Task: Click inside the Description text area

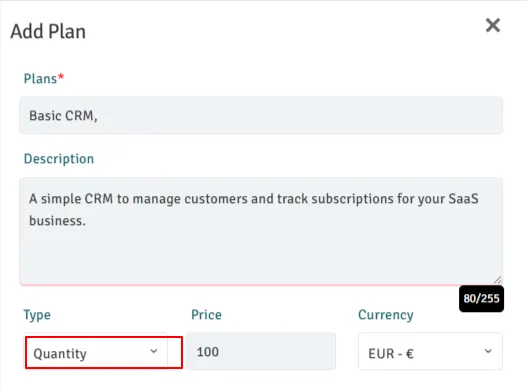Action: (x=261, y=231)
